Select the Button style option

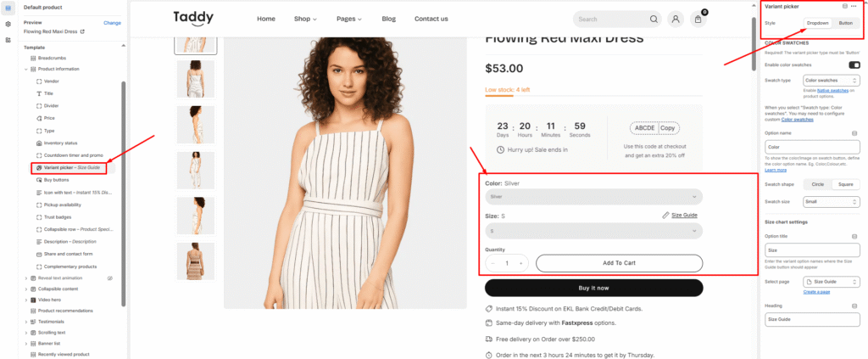coord(845,23)
